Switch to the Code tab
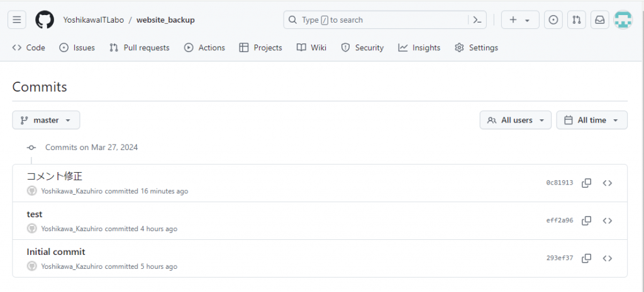This screenshot has height=292, width=644. (x=29, y=48)
